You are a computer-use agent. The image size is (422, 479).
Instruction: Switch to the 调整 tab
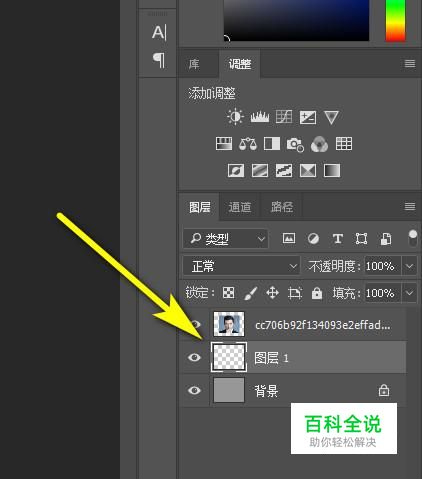tap(240, 64)
